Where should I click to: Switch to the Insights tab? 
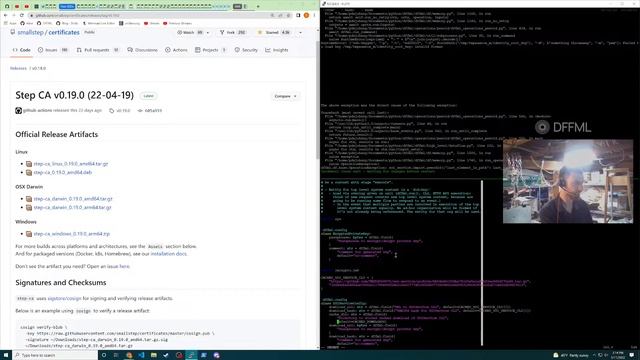[x=277, y=50]
